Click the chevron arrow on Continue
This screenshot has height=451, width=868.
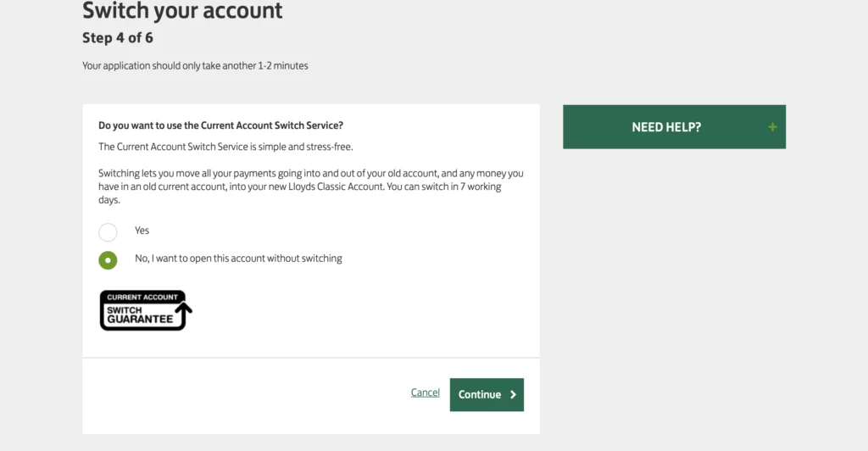(513, 394)
